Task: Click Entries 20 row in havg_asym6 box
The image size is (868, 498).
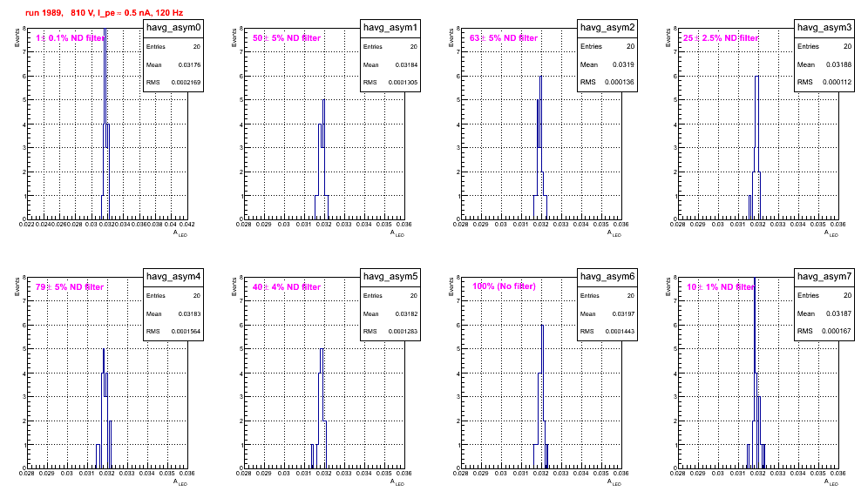Action: [x=607, y=296]
